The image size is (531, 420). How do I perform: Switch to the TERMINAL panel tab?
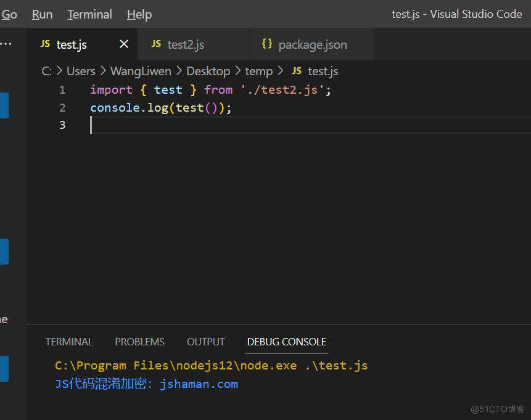point(69,342)
